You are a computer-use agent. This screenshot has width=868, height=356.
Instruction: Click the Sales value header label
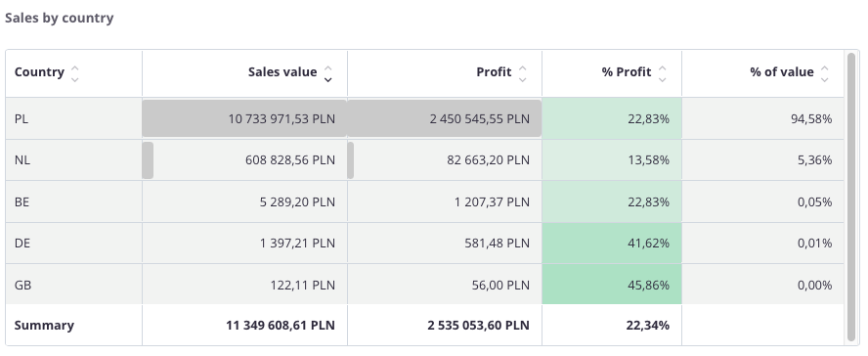click(x=282, y=72)
